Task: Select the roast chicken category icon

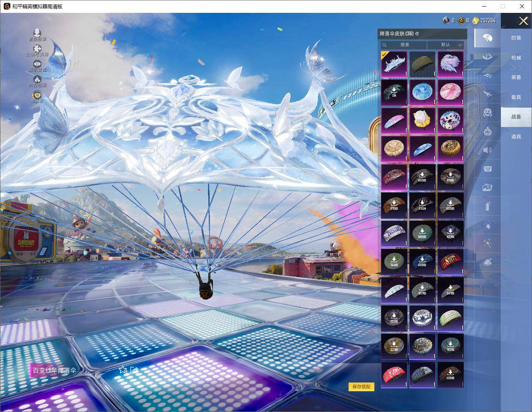Action: [488, 262]
